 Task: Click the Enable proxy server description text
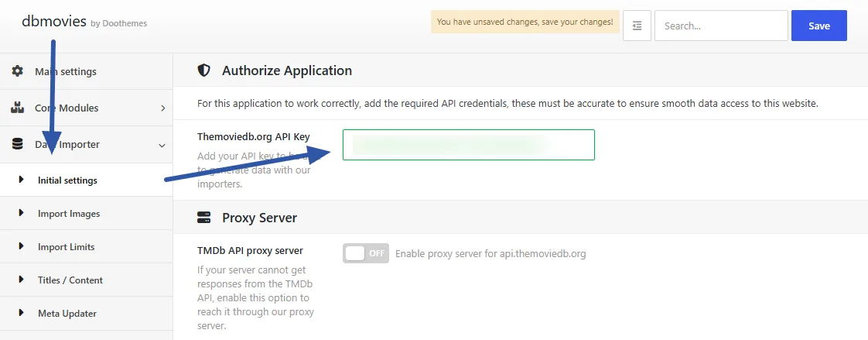click(x=490, y=253)
